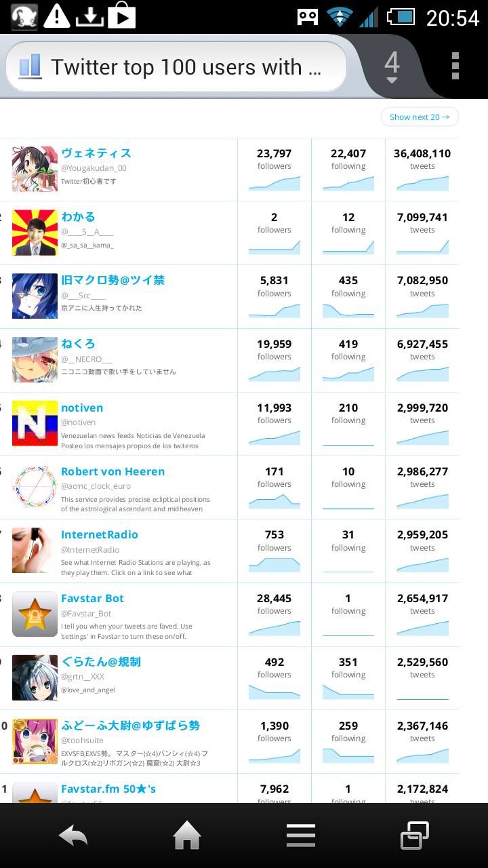Open the notiven profile link
The width and height of the screenshot is (488, 868).
click(x=82, y=408)
